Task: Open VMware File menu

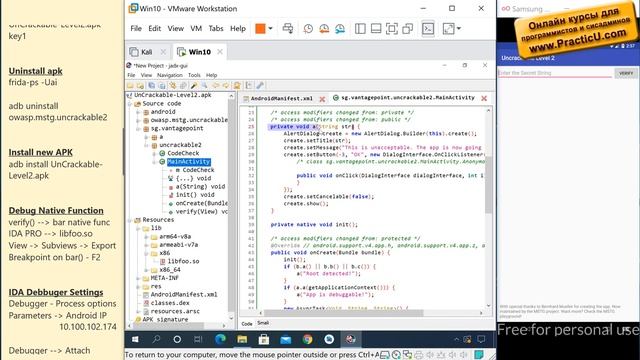Action: (136, 29)
